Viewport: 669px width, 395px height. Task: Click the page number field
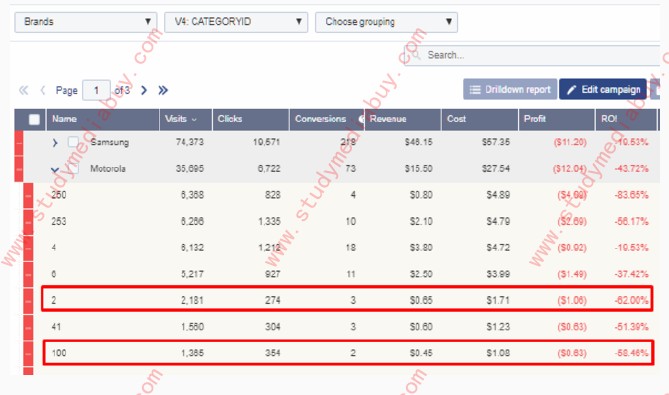click(96, 90)
